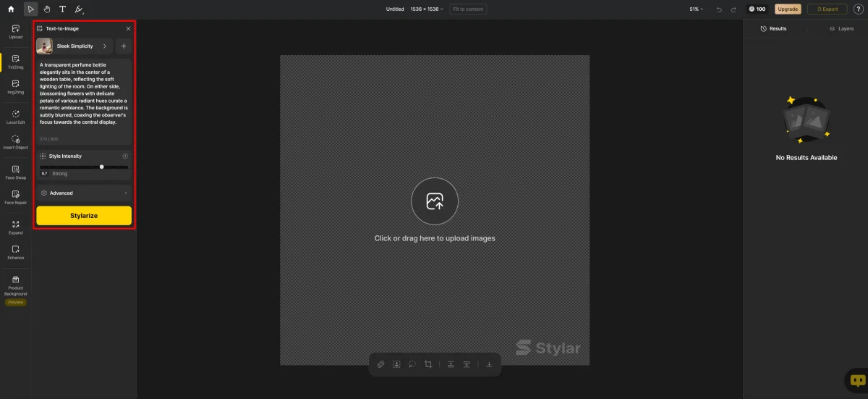The width and height of the screenshot is (868, 399).
Task: Switch to the Layers tab
Action: tap(841, 28)
